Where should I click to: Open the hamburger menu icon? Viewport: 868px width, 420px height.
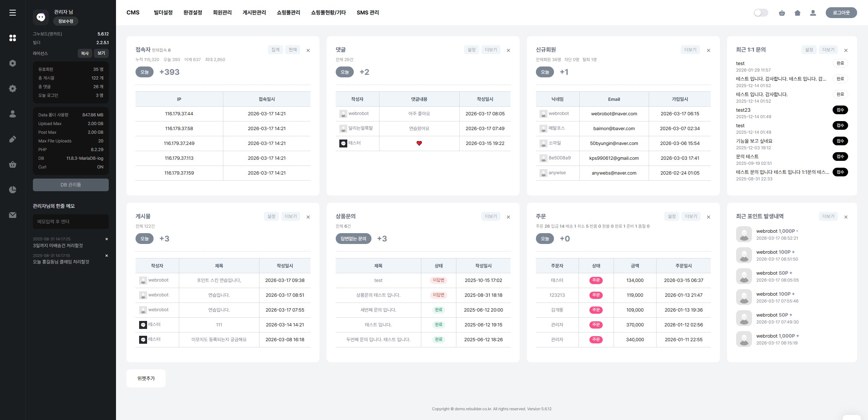13,13
